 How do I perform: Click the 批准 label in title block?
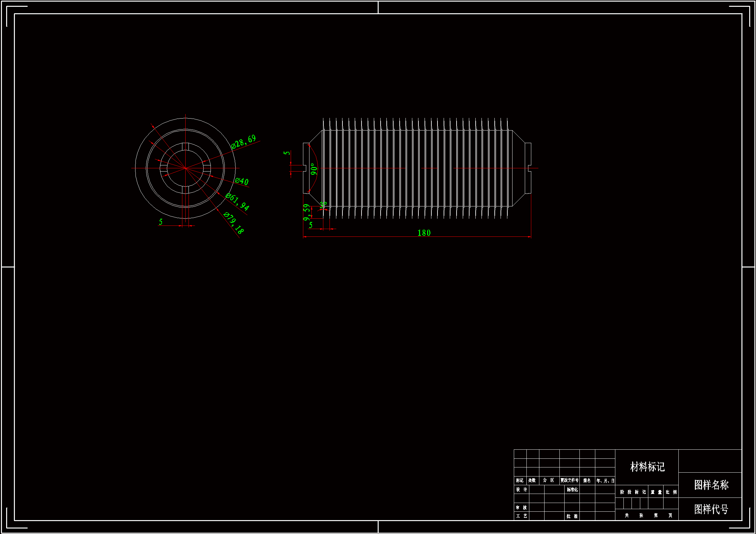click(572, 516)
